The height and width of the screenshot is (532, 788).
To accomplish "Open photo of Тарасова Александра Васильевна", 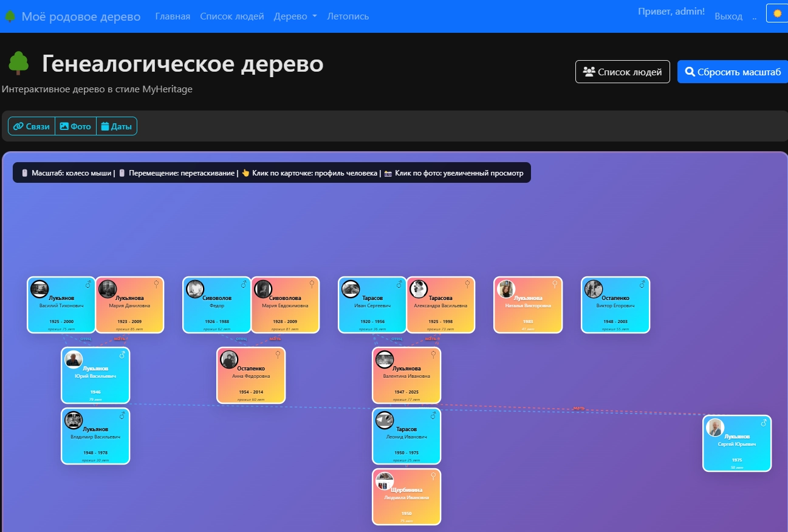I will [419, 289].
